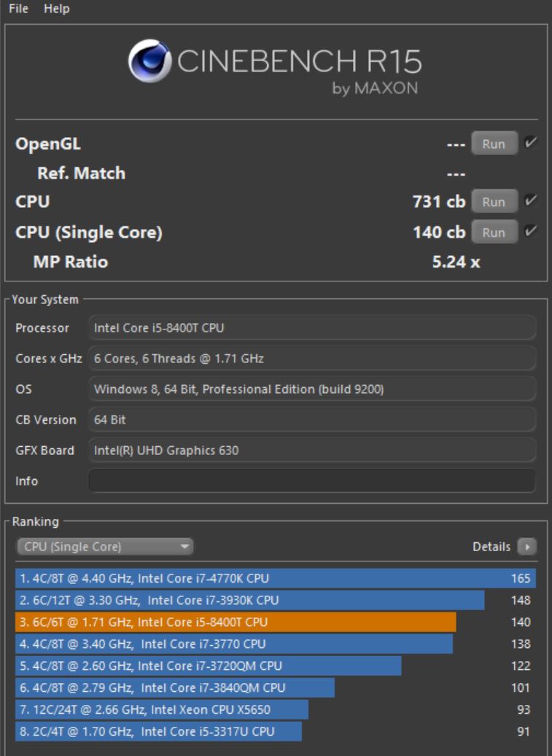
Task: Select the i7-3930K ranking entry
Action: [x=249, y=601]
